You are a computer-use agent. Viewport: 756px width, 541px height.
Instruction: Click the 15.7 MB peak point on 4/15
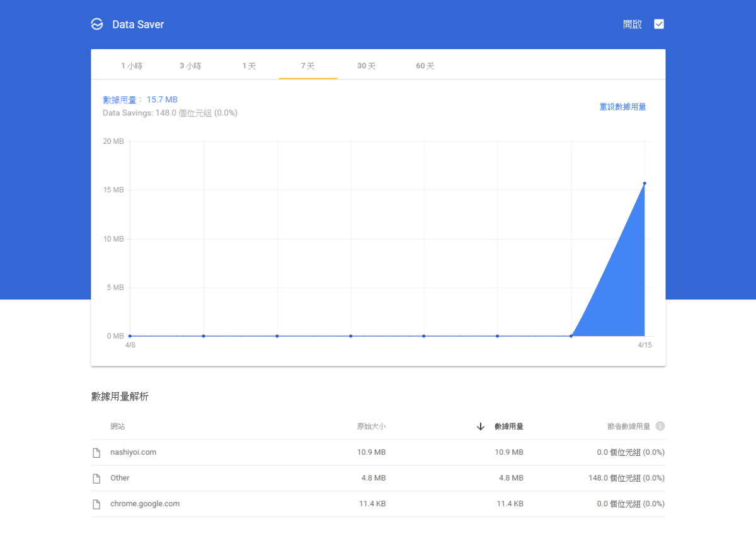[x=644, y=183]
